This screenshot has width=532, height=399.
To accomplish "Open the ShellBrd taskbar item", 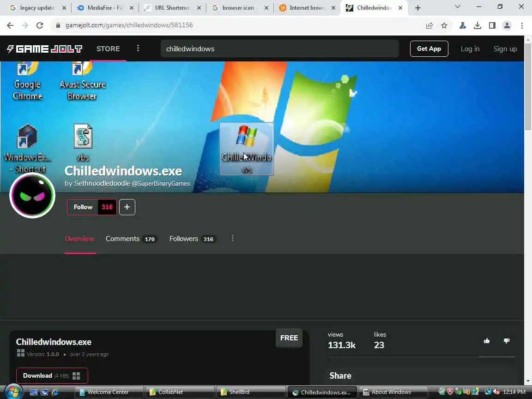I will click(x=250, y=392).
